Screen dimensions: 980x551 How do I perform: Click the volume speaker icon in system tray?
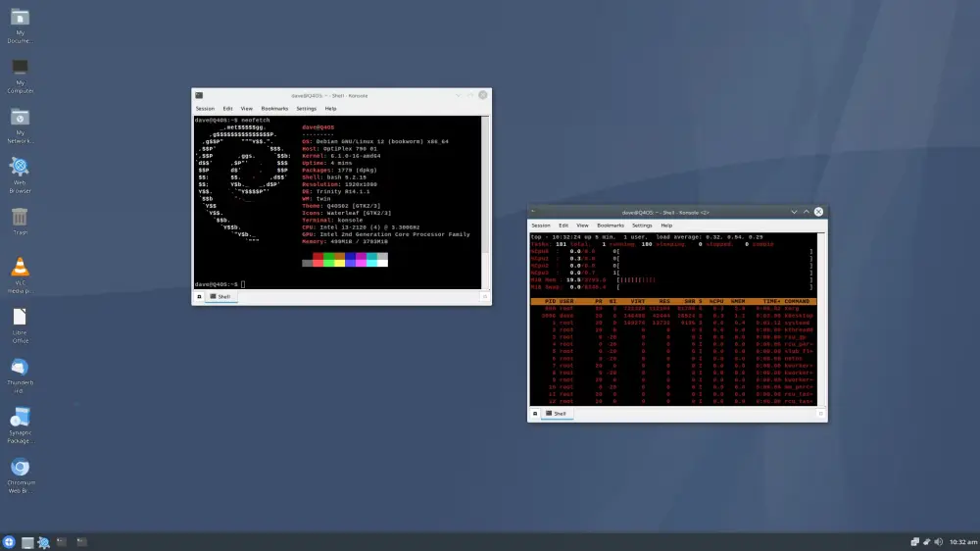(x=938, y=542)
